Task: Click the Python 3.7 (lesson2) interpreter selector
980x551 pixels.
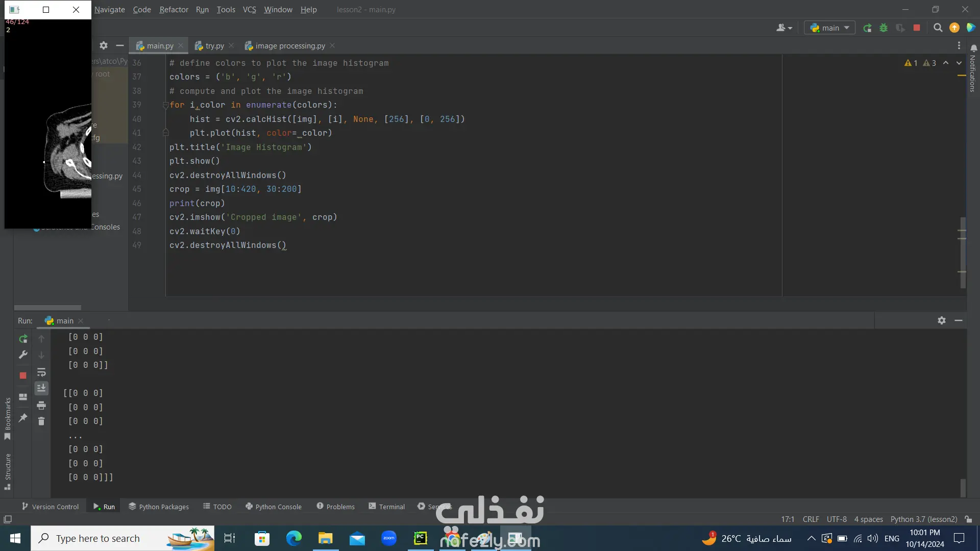Action: pyautogui.click(x=923, y=519)
